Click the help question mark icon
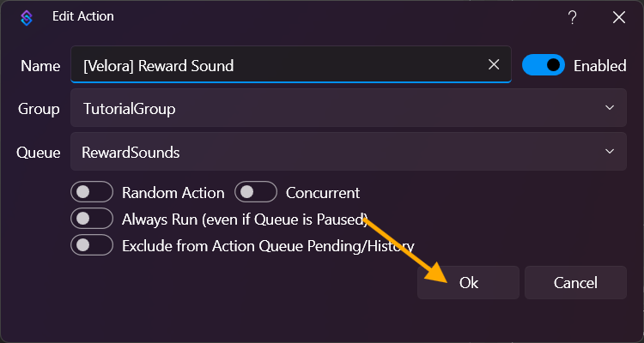Image resolution: width=644 pixels, height=343 pixels. tap(573, 16)
